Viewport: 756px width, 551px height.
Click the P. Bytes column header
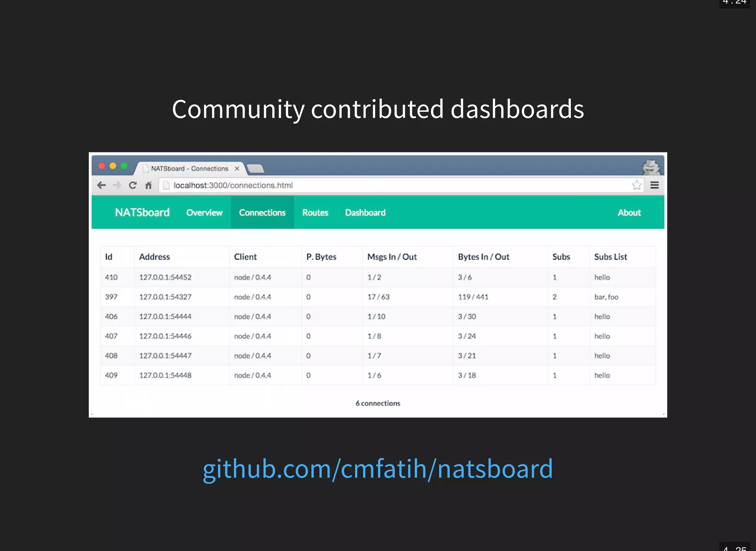321,257
